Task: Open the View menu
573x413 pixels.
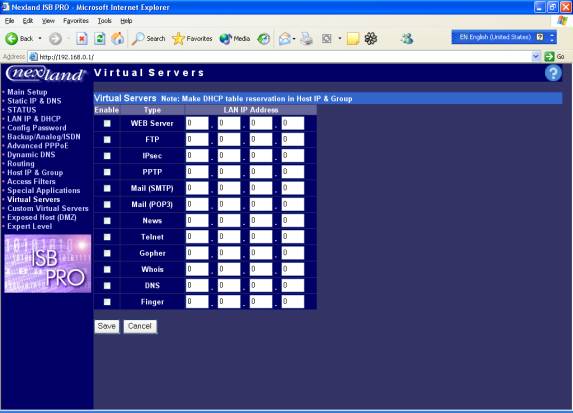Action: coord(48,21)
